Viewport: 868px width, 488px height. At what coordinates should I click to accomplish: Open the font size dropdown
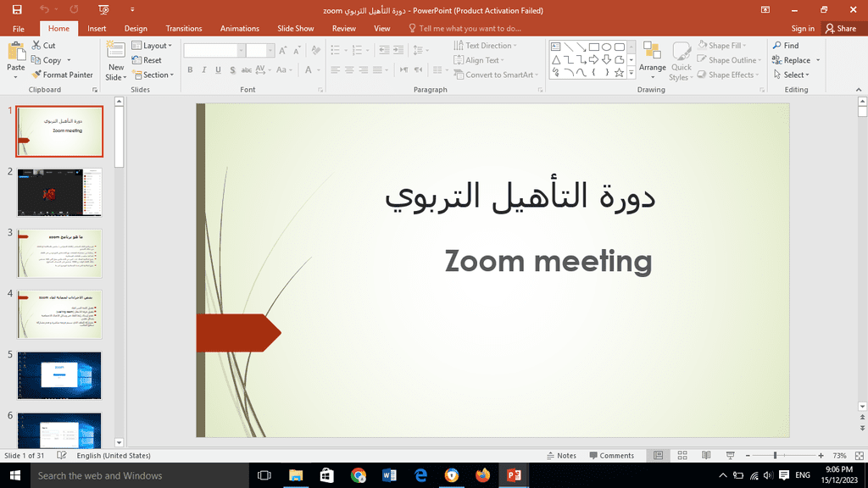(x=270, y=51)
